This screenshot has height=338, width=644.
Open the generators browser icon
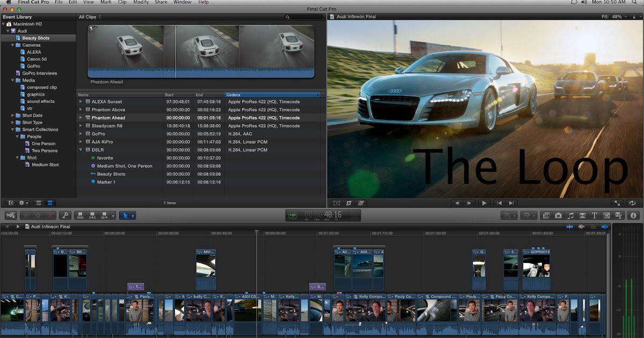pyautogui.click(x=606, y=215)
